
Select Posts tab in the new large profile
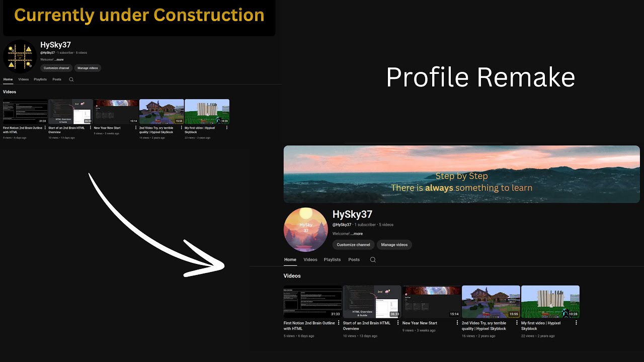point(354,260)
